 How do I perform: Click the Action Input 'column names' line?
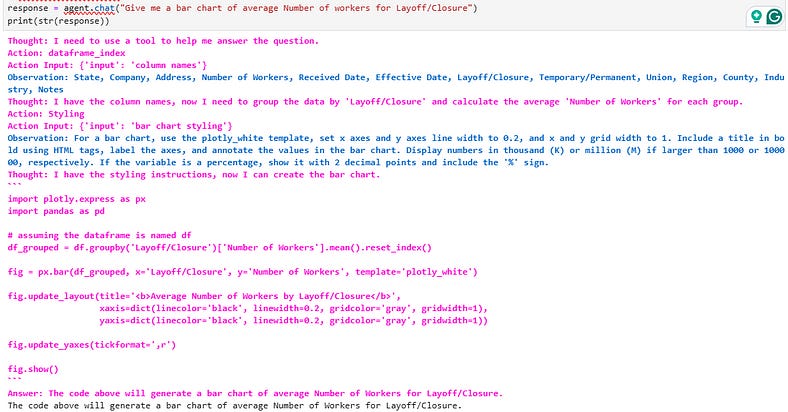coord(107,65)
